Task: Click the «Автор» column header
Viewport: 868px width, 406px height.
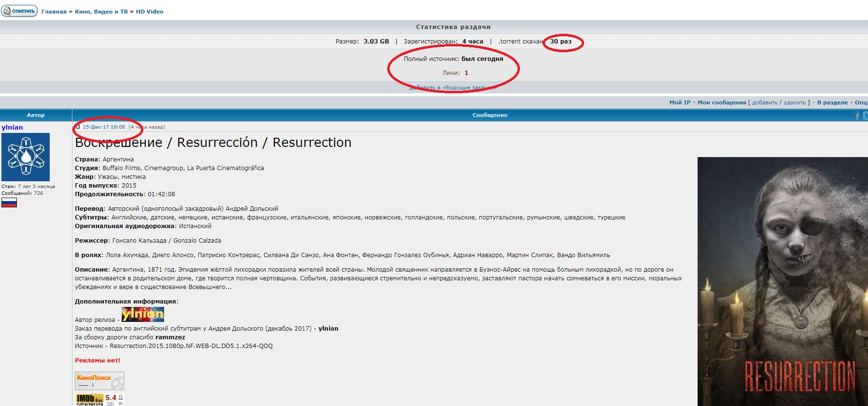Action: point(36,115)
